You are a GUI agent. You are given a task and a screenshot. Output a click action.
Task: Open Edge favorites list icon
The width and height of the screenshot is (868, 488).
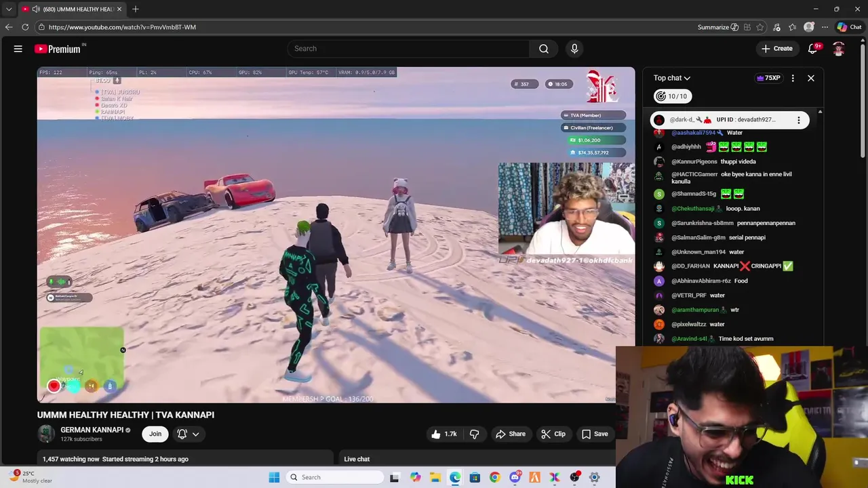coord(793,27)
